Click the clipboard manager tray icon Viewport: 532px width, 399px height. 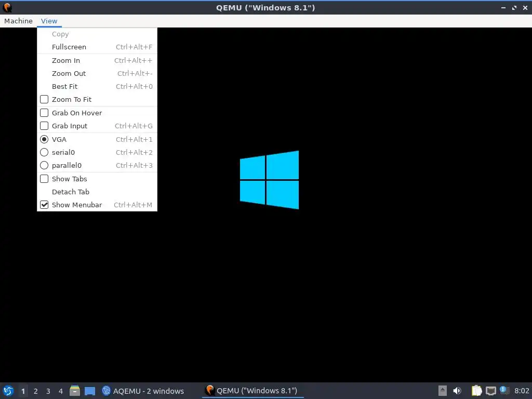[x=476, y=391]
